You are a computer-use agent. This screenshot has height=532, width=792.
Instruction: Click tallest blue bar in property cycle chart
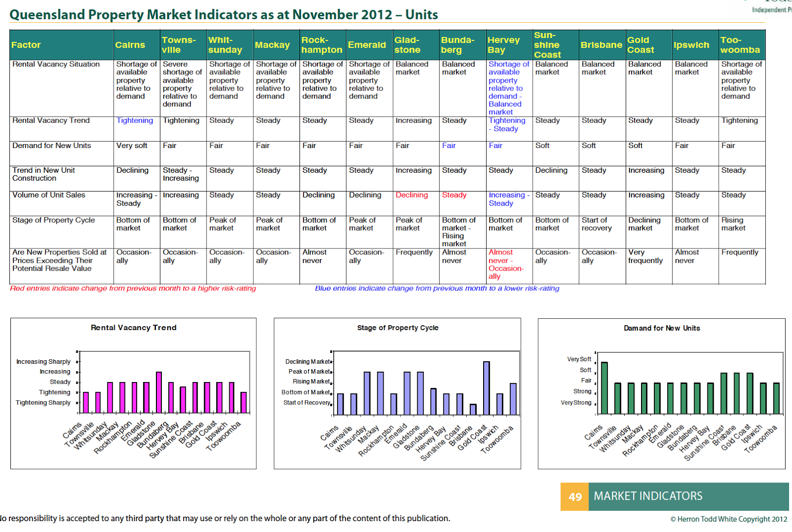point(486,388)
